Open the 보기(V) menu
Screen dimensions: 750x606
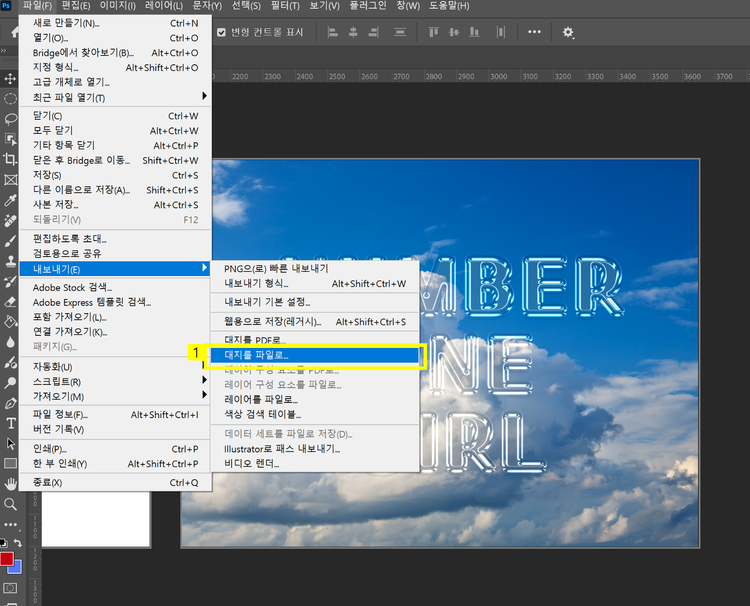click(324, 6)
